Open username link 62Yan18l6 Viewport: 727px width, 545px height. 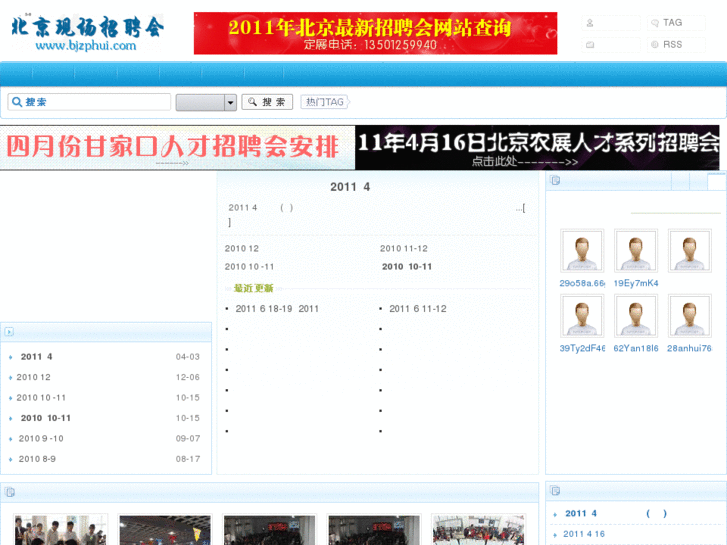pyautogui.click(x=636, y=348)
